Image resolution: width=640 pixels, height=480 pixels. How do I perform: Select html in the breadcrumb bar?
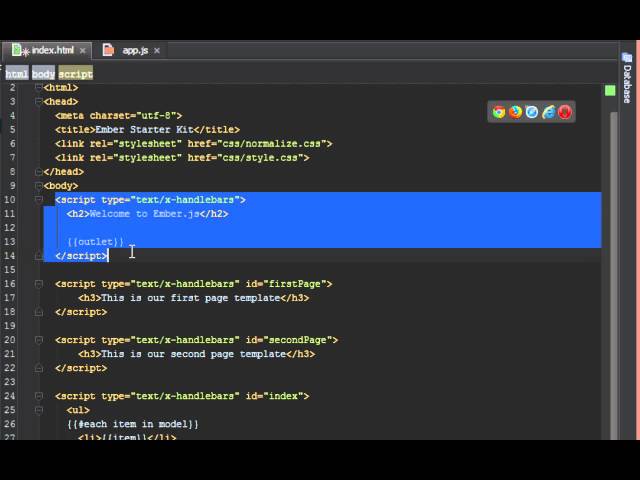point(17,74)
